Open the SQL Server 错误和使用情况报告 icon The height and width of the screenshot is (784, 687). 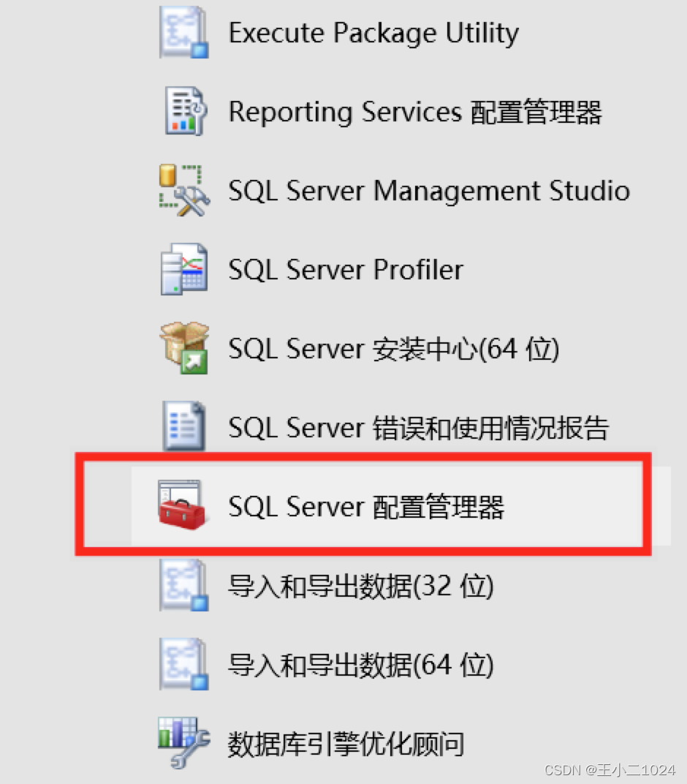point(183,427)
